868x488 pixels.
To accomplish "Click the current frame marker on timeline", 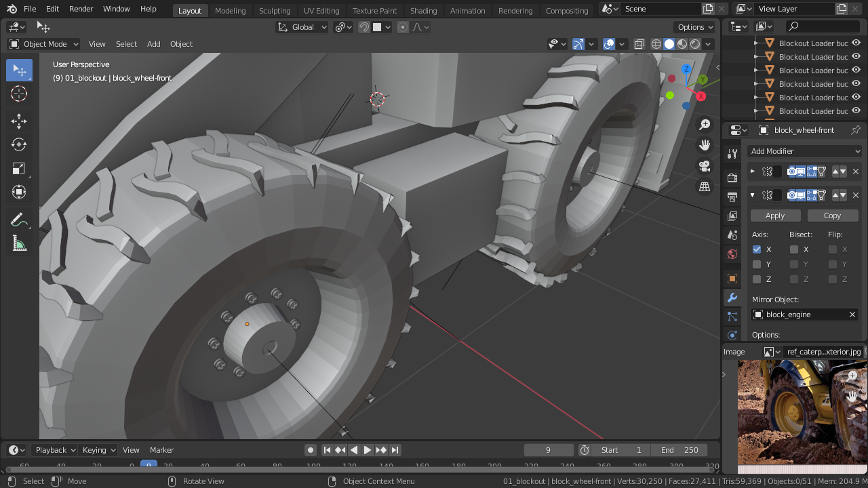I will coord(149,465).
